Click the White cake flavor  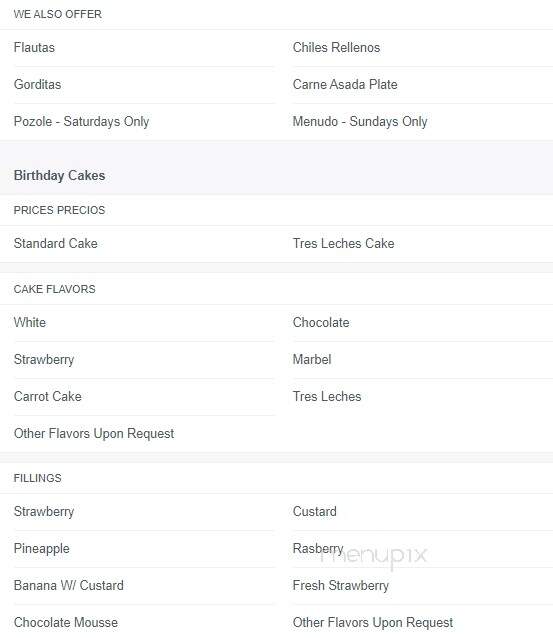30,323
